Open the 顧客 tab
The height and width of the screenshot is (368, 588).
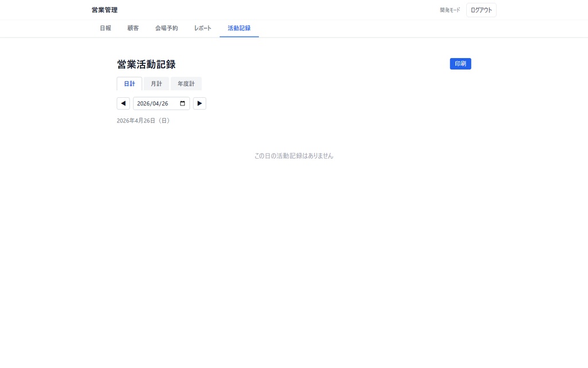click(133, 28)
